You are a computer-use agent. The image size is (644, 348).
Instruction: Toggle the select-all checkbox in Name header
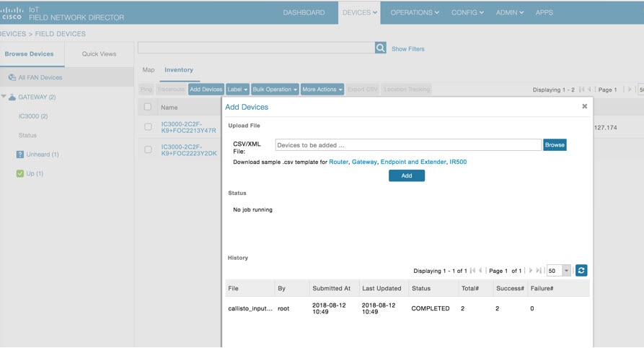[147, 107]
